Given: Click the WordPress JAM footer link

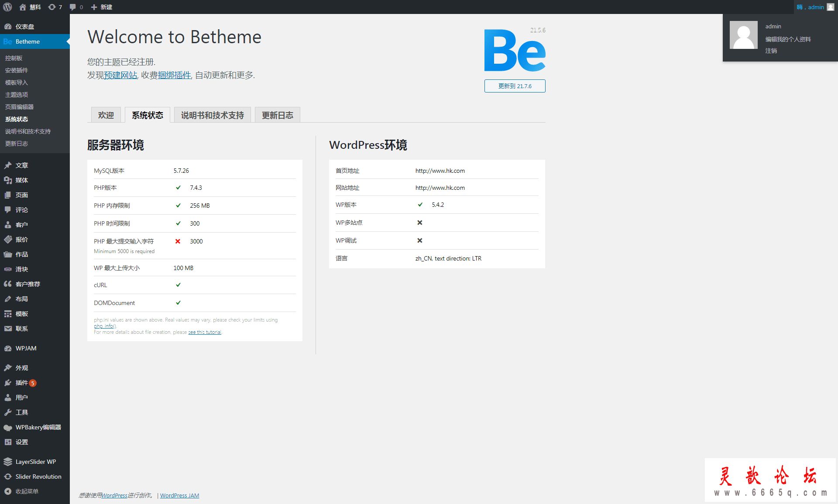Looking at the screenshot, I should coord(179,495).
